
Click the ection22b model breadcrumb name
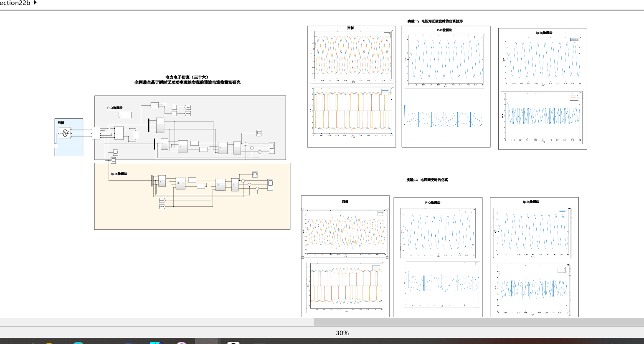tap(15, 3)
